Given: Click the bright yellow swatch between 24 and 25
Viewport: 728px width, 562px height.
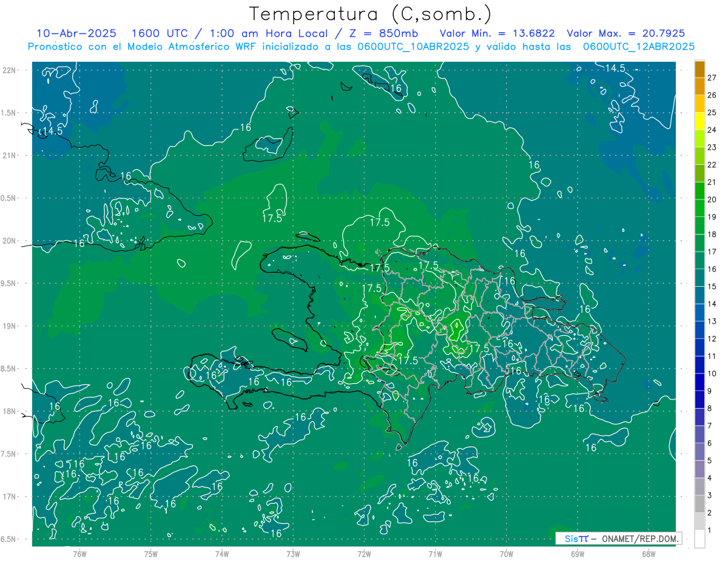Looking at the screenshot, I should tap(699, 121).
